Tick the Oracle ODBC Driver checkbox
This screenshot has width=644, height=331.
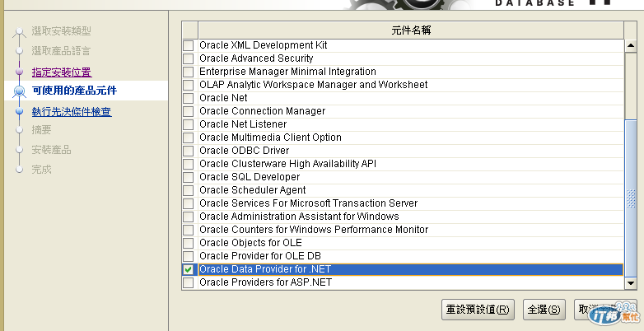tap(188, 151)
